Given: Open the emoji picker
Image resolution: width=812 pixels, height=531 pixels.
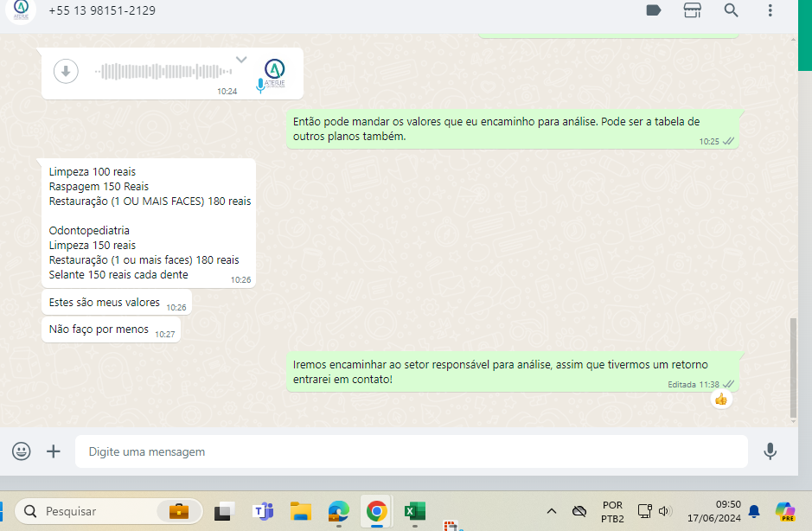Looking at the screenshot, I should click(22, 451).
